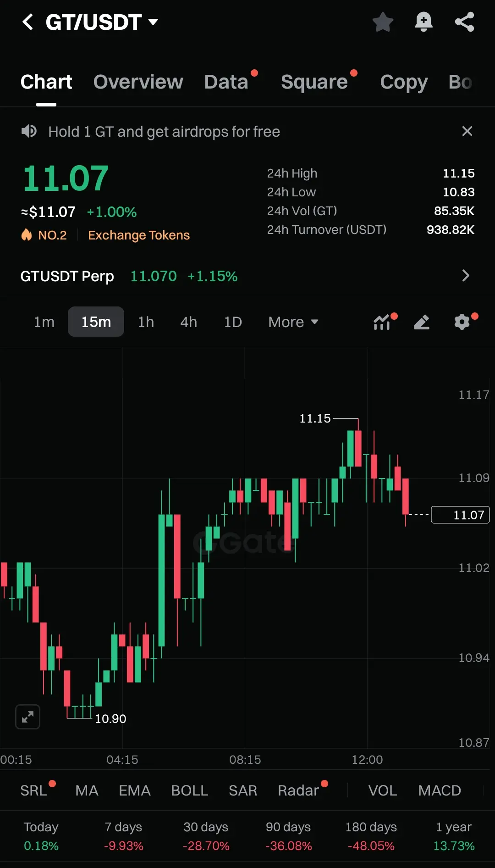Tap the flame NO.2 ranking badge
Image resolution: width=495 pixels, height=868 pixels.
point(44,235)
